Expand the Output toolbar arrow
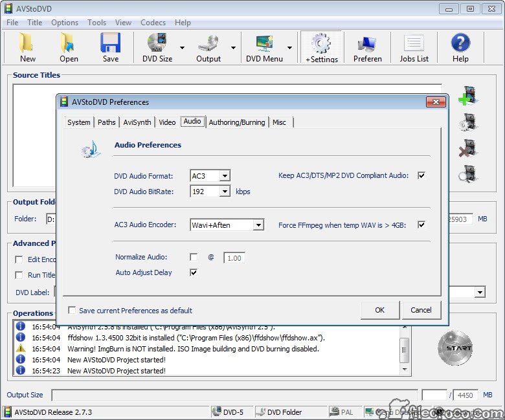This screenshot has width=505, height=420. coord(234,48)
